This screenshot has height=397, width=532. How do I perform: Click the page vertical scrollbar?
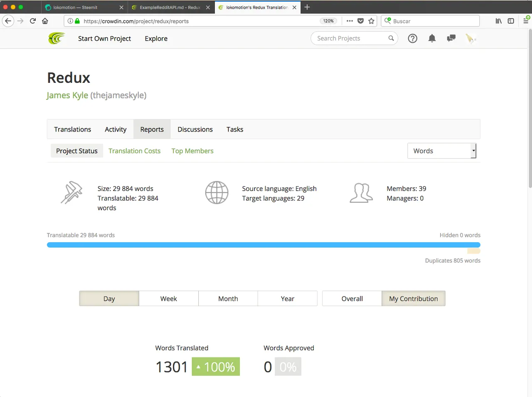pyautogui.click(x=530, y=108)
